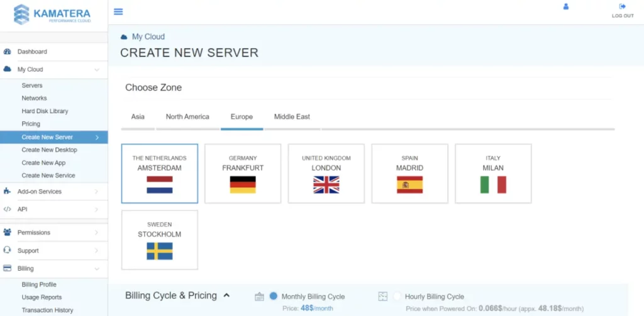Select the Europe zone tab
Screen dimensions: 644x316
(x=241, y=117)
